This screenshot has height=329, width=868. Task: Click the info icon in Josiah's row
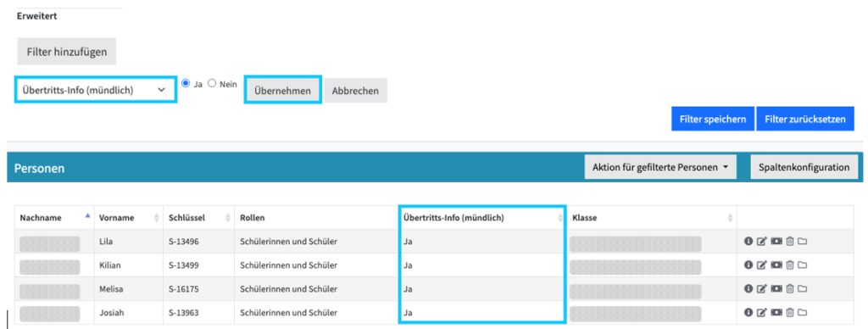coord(748,312)
